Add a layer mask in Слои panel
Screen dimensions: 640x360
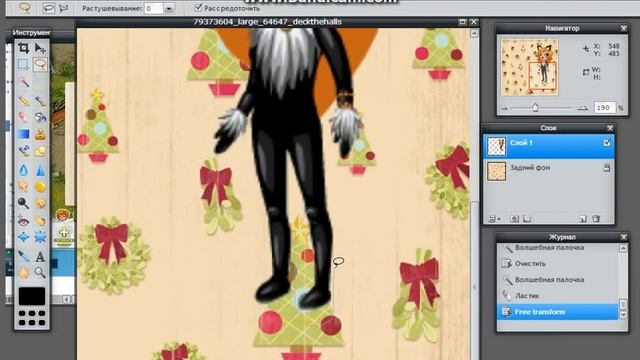pyautogui.click(x=515, y=219)
